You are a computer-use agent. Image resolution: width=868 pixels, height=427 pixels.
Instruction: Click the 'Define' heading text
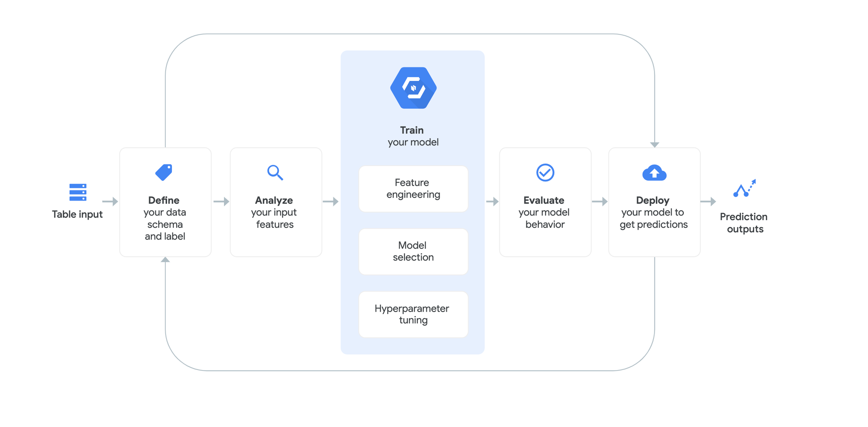pyautogui.click(x=164, y=200)
